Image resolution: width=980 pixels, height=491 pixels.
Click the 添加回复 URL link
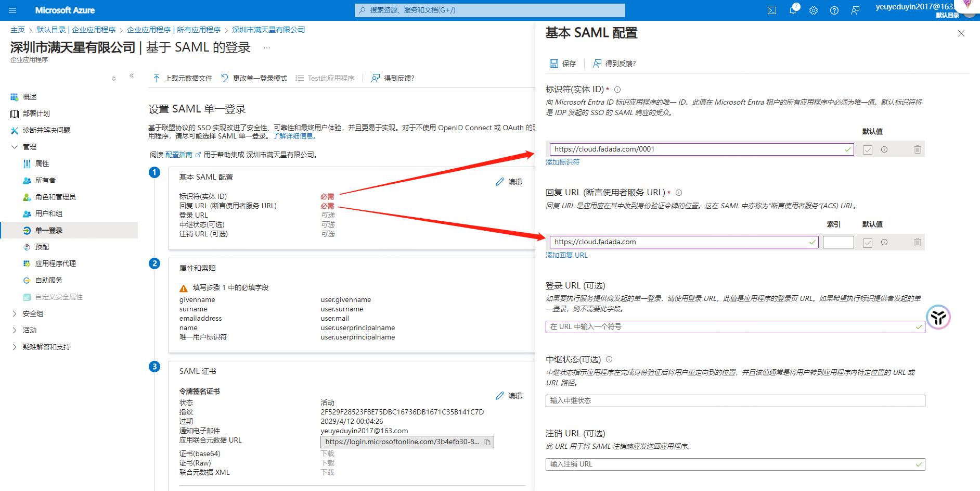tap(566, 255)
